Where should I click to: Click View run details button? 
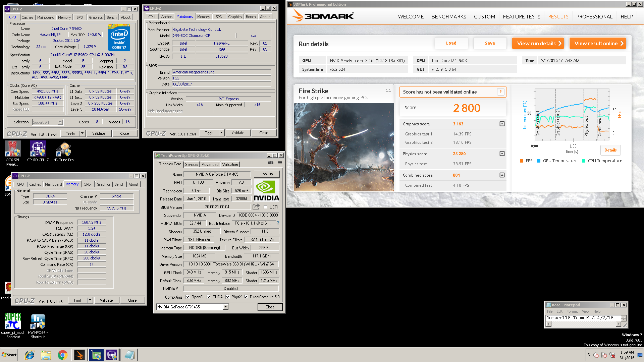tap(538, 43)
